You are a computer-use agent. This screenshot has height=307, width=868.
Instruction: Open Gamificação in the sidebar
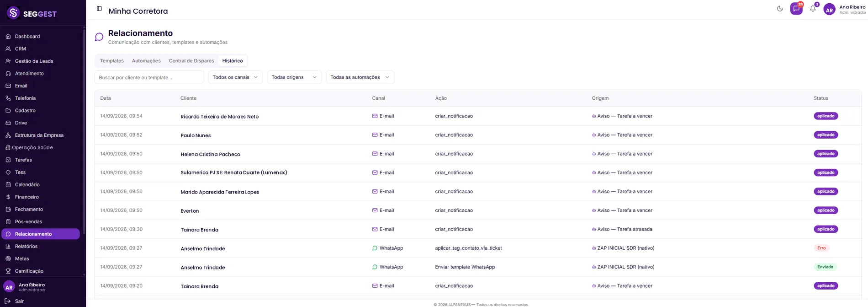point(29,271)
